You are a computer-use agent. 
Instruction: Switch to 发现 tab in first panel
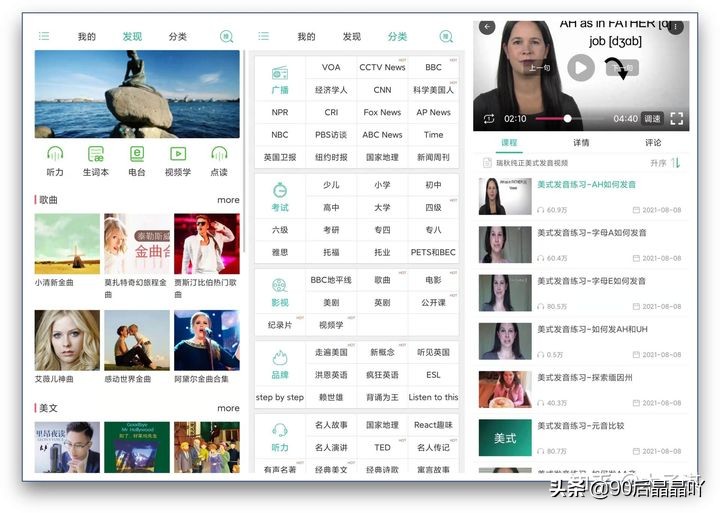pyautogui.click(x=132, y=36)
